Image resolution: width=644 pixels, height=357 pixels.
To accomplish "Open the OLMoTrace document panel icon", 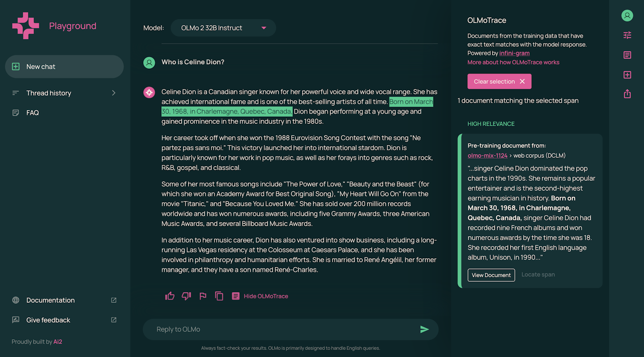I will (x=627, y=55).
